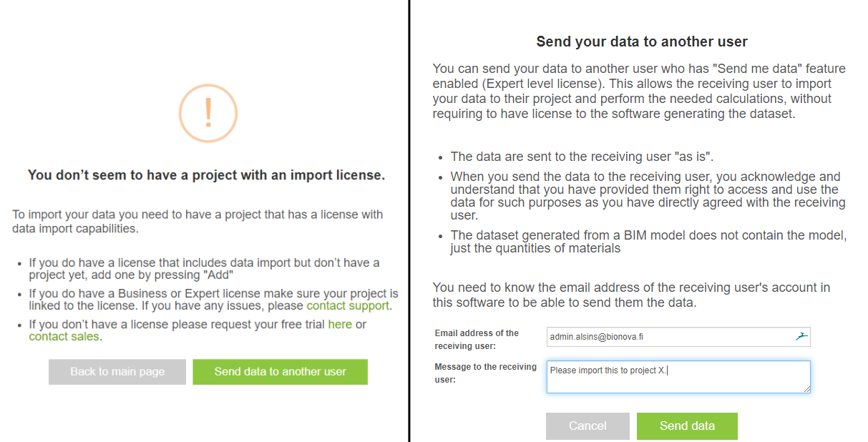Image resolution: width=868 pixels, height=442 pixels.
Task: Click the 'import license' warning heading
Action: 207,175
